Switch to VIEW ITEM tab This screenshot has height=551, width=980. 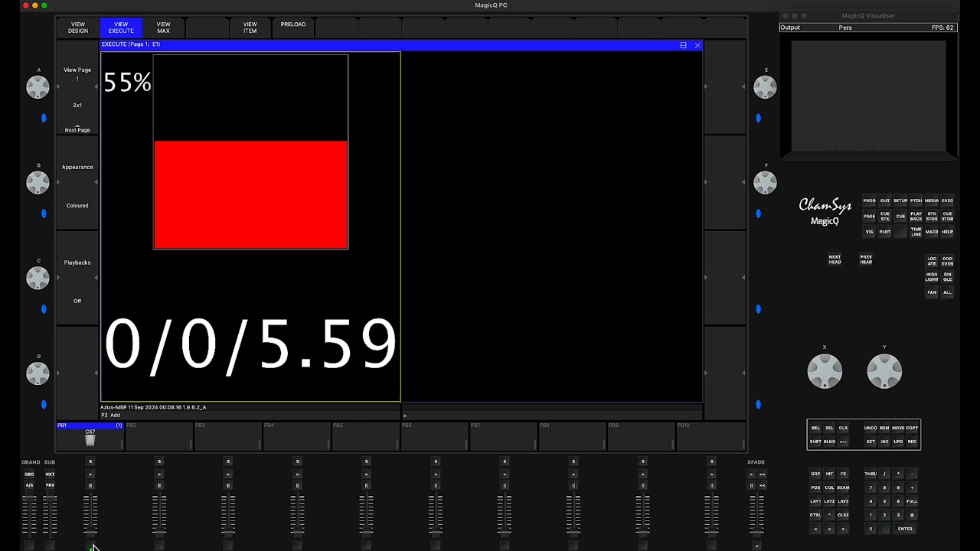click(x=250, y=28)
